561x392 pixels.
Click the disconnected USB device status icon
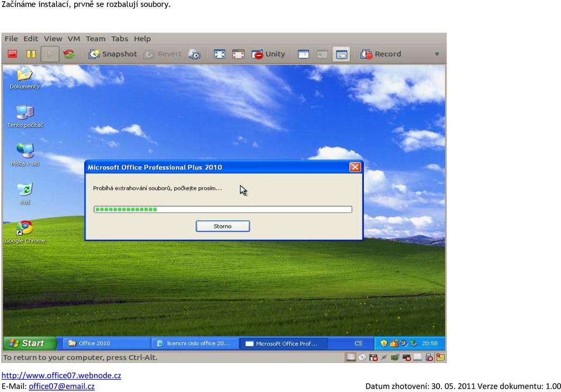click(x=429, y=358)
